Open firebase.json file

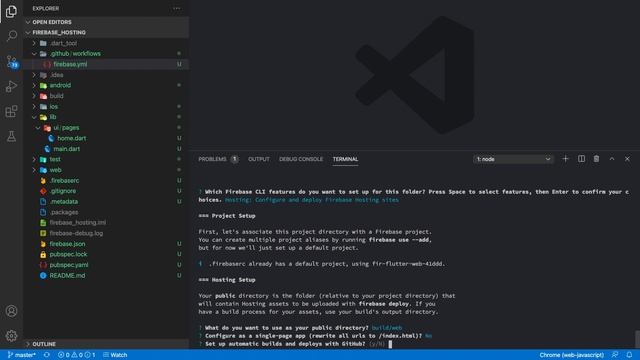(x=106, y=244)
